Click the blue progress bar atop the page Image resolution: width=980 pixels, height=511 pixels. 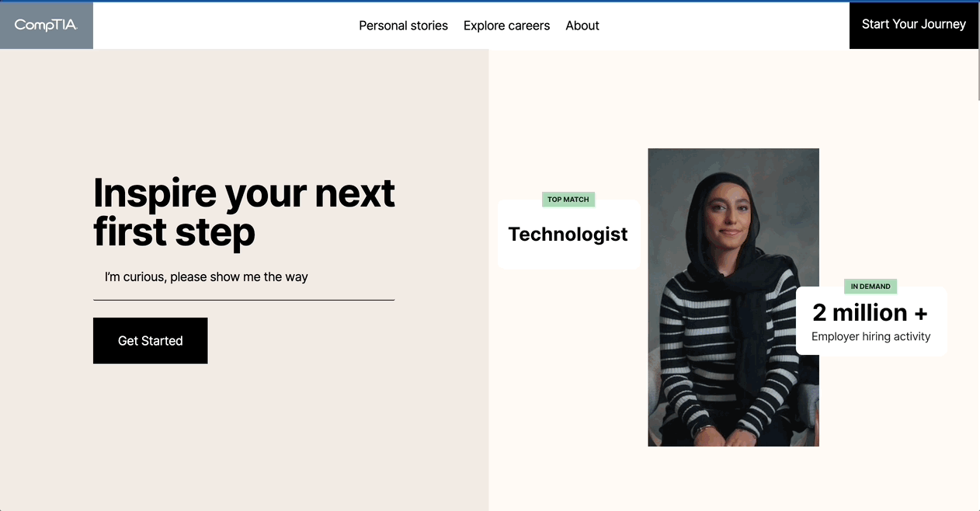(489, 1)
